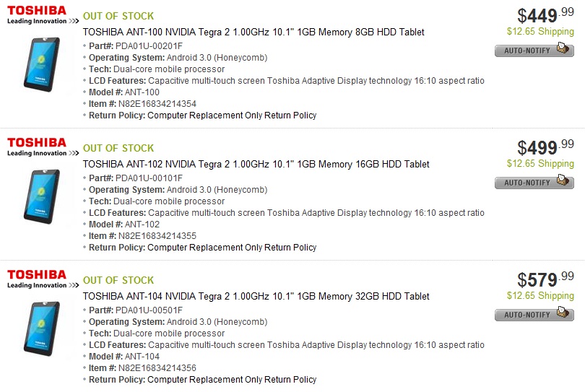Image resolution: width=585 pixels, height=392 pixels.
Task: Click the $449.99 price
Action: pos(545,15)
